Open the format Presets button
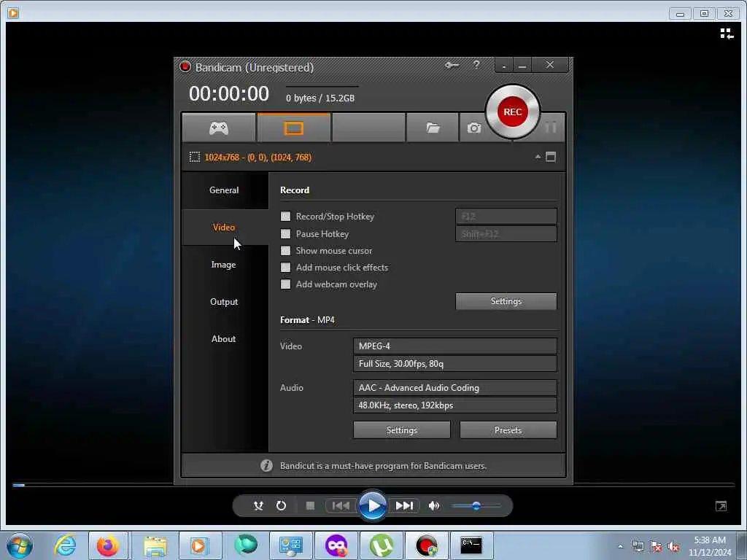This screenshot has width=747, height=560. 508,430
